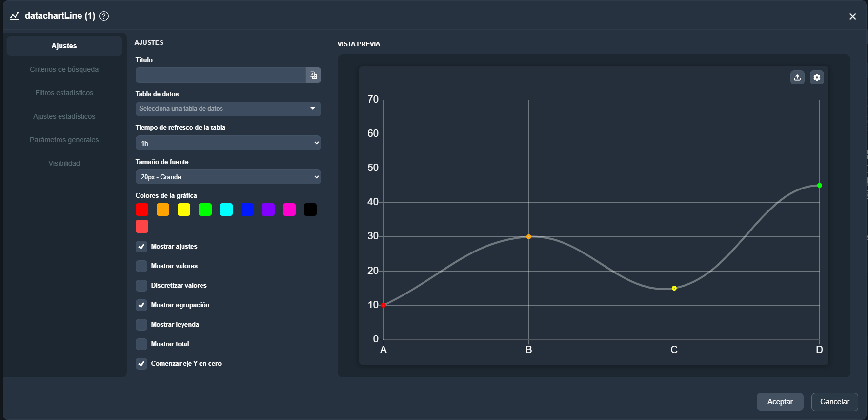The height and width of the screenshot is (420, 868).
Task: Uncheck Comenzar eje Y en cero
Action: [141, 364]
